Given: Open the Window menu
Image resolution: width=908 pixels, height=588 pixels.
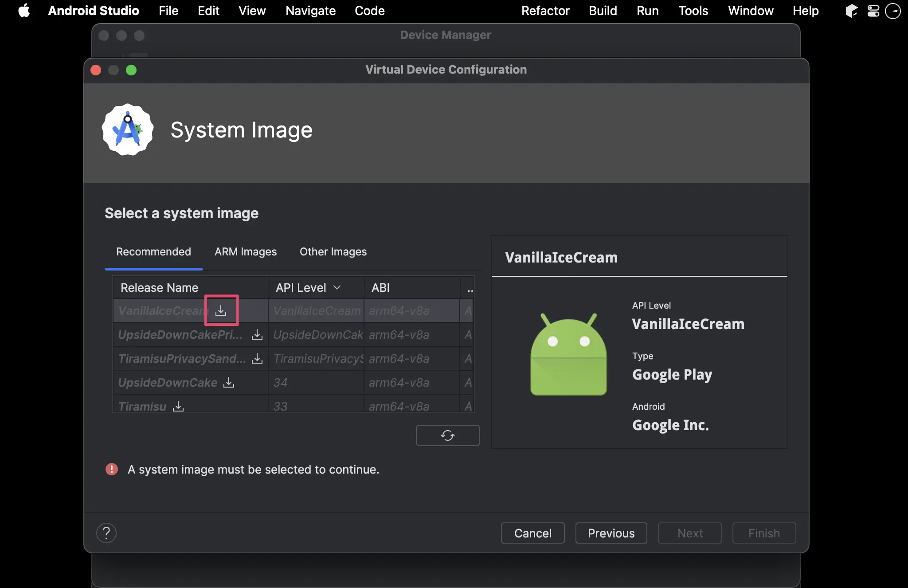Looking at the screenshot, I should click(751, 11).
